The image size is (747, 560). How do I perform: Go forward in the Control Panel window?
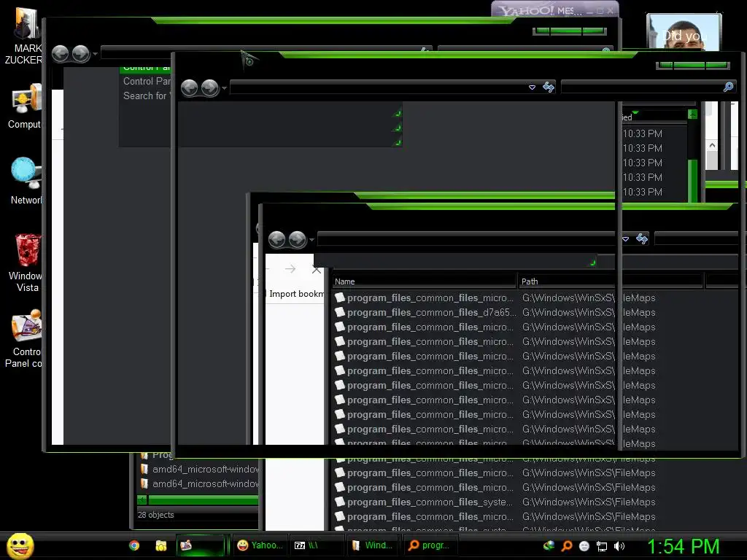tap(81, 53)
